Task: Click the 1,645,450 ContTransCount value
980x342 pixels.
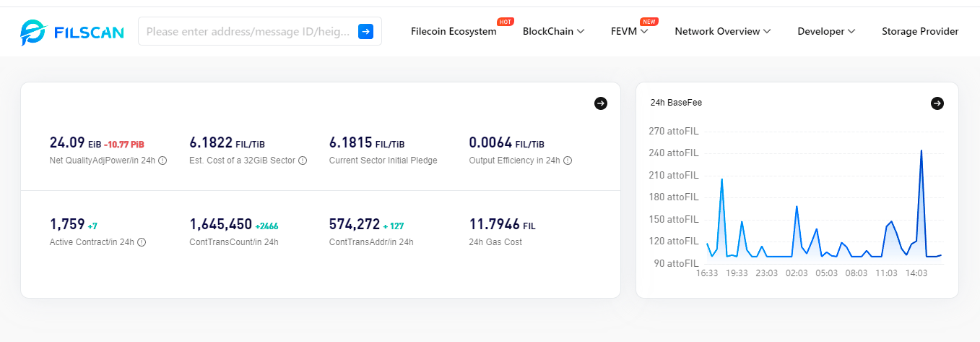Action: click(x=221, y=224)
